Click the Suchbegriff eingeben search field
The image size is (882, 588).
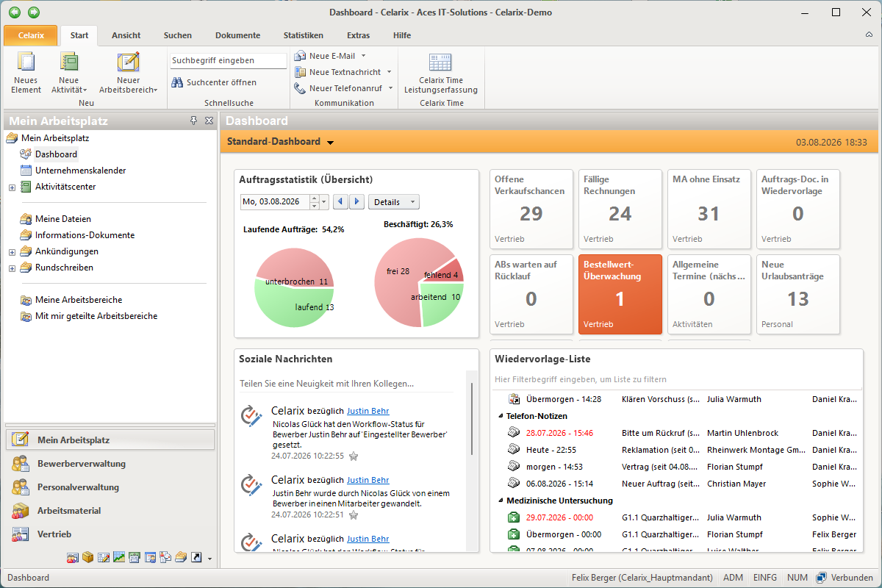tap(228, 61)
